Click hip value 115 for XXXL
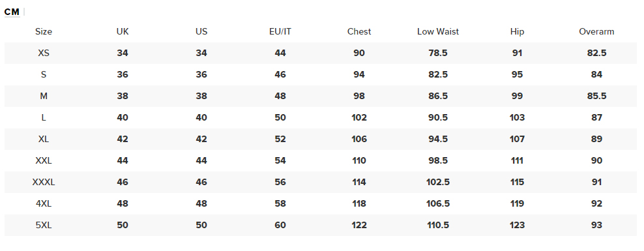Screen dimensions: 644x251 (517, 182)
